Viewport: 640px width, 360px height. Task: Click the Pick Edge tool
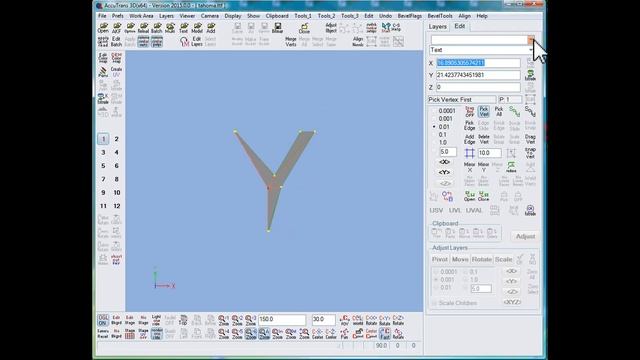(469, 125)
